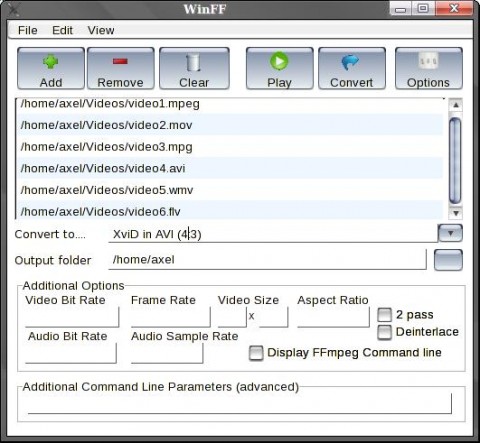Click the file list scroll-down arrow

[456, 213]
